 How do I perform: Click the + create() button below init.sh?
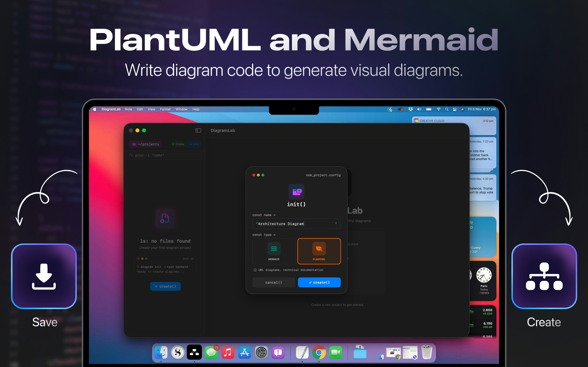pos(165,286)
